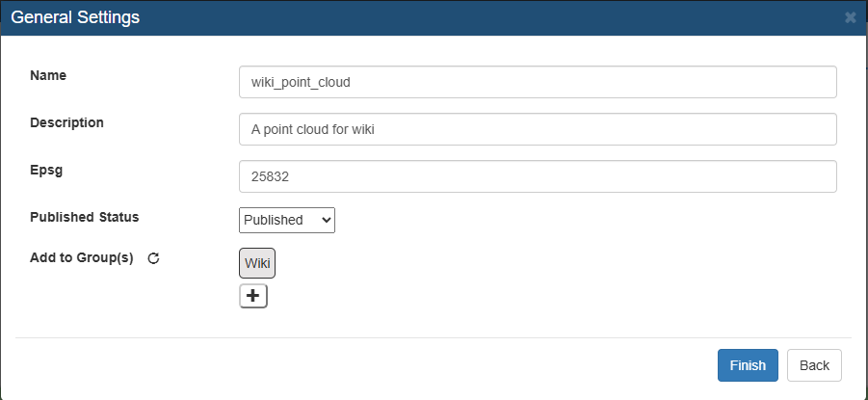Click the Add to Group(s) label
The height and width of the screenshot is (400, 868).
[x=81, y=258]
